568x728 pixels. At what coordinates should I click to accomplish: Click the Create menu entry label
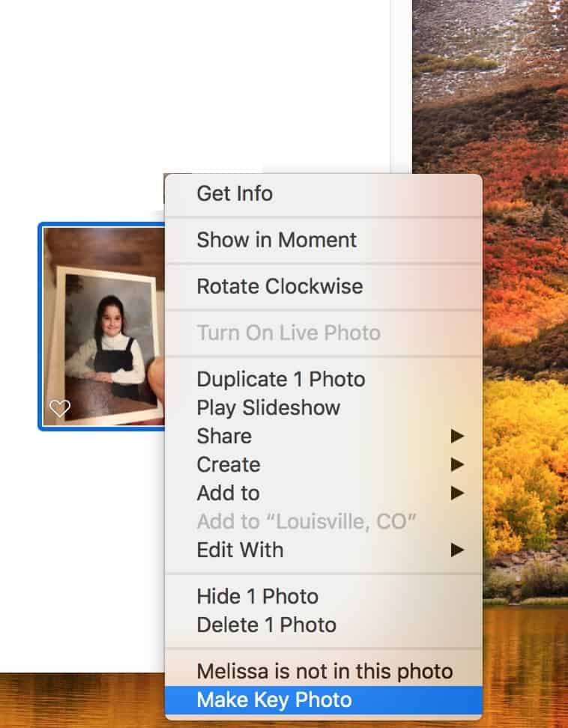click(229, 464)
